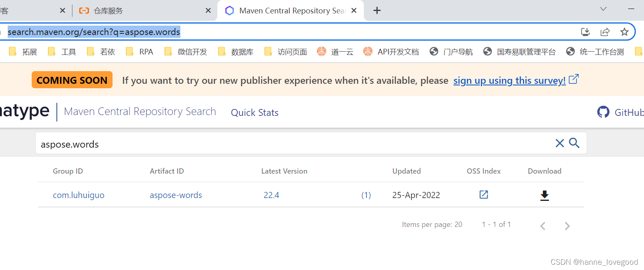644x270 pixels.
Task: Click the sign up using this survey link
Action: click(510, 81)
